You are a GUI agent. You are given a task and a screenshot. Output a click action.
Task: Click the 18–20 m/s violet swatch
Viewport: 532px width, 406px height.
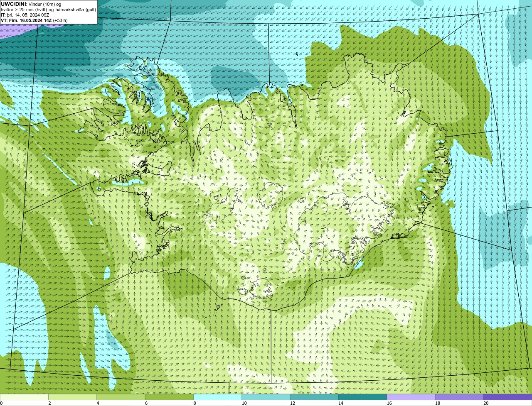coord(459,397)
